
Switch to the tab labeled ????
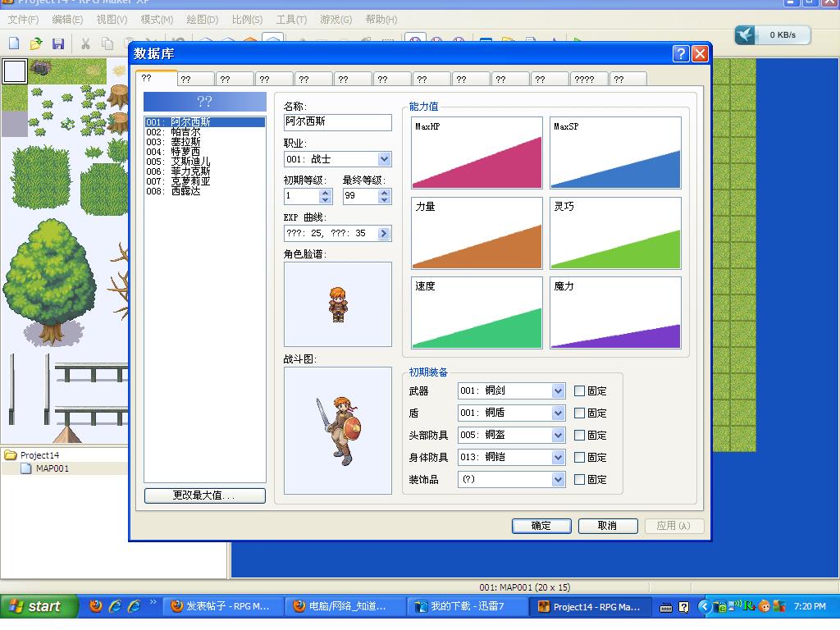[x=589, y=80]
